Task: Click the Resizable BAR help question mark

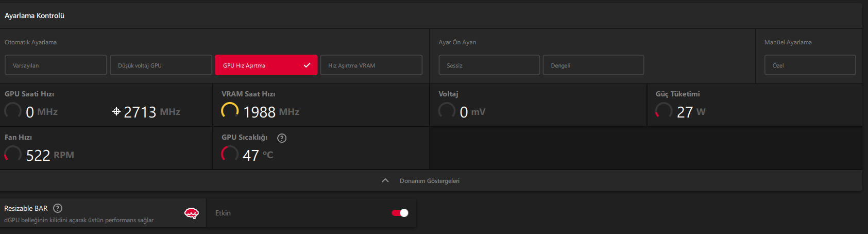Action: 58,208
